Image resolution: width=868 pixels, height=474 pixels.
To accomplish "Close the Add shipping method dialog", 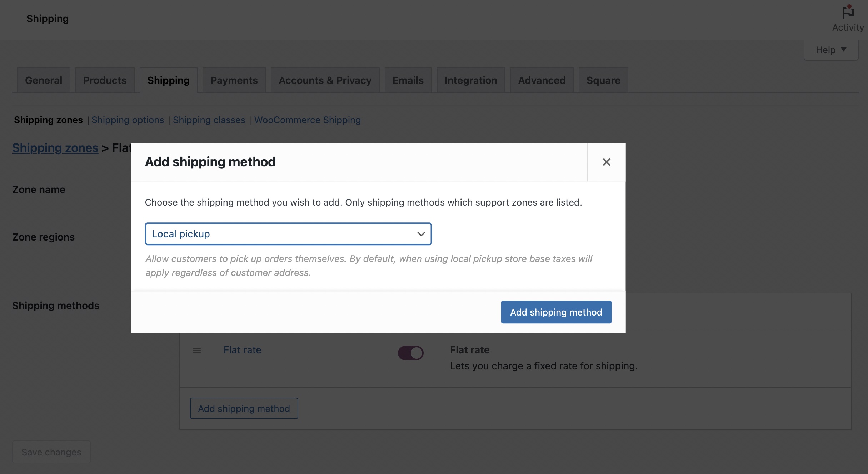I will (606, 162).
